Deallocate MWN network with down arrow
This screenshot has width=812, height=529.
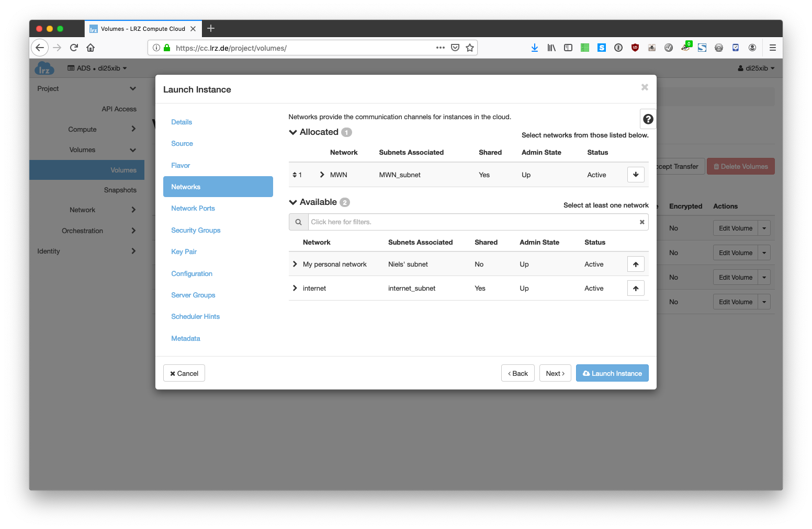coord(636,175)
